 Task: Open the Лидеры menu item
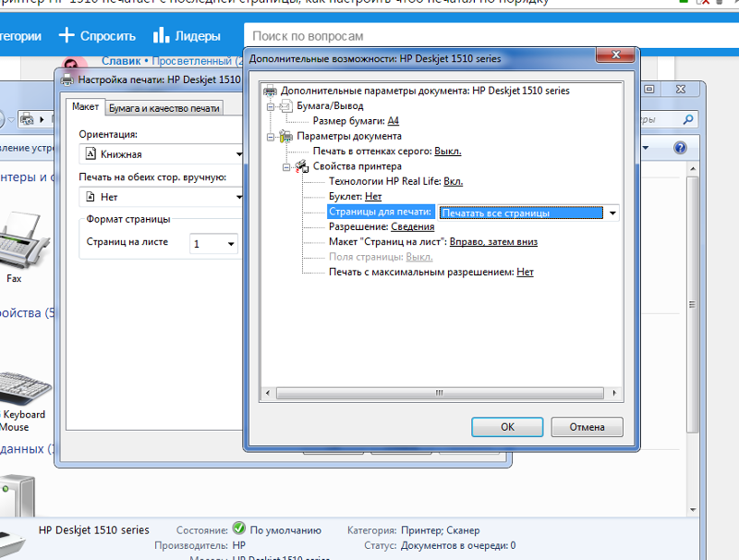pyautogui.click(x=187, y=36)
